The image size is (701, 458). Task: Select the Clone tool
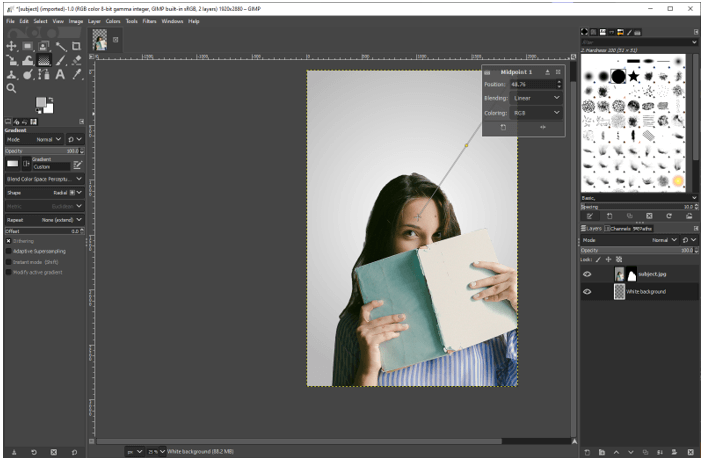11,74
